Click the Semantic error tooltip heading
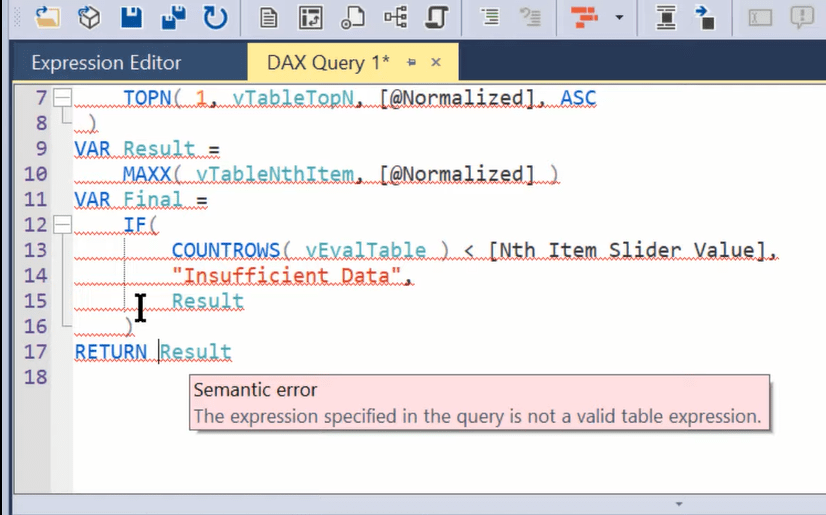The height and width of the screenshot is (515, 826). click(255, 390)
